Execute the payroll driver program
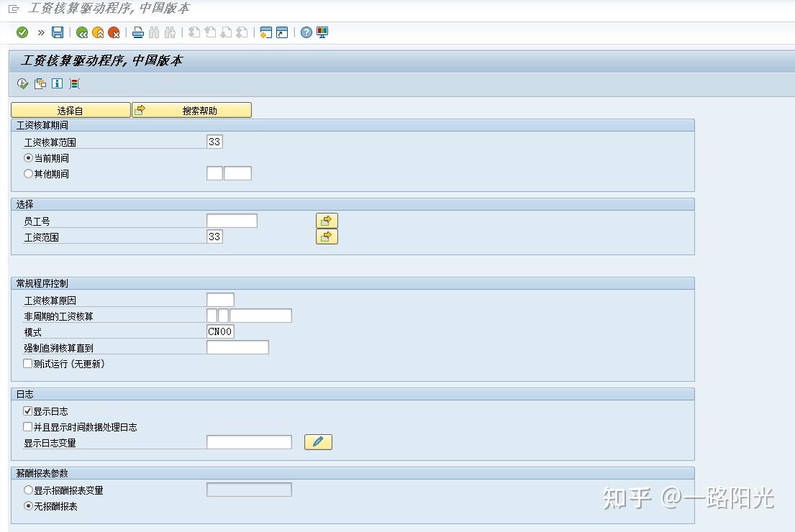This screenshot has height=532, width=795. [22, 83]
